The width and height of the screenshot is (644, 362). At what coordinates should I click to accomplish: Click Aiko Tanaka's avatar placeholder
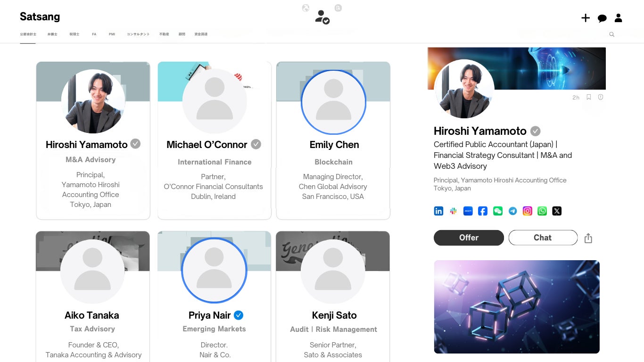pos(92,271)
